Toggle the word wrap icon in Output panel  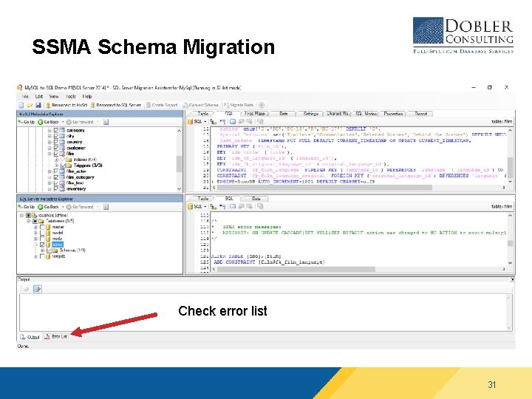click(x=38, y=289)
